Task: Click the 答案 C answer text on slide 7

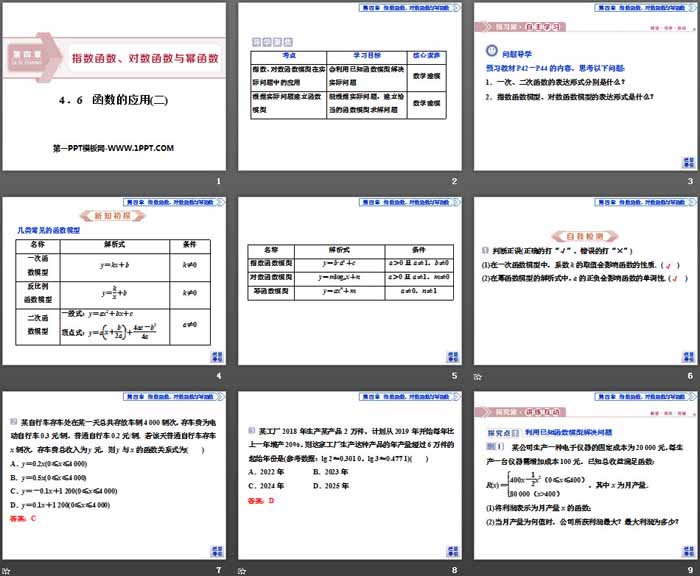Action: (x=23, y=518)
